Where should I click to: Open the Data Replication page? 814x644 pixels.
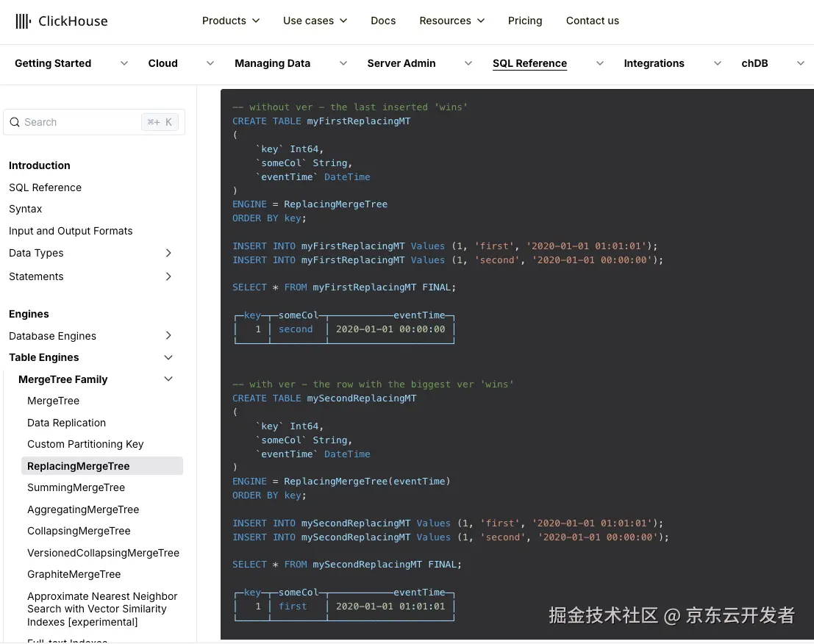[x=66, y=423]
